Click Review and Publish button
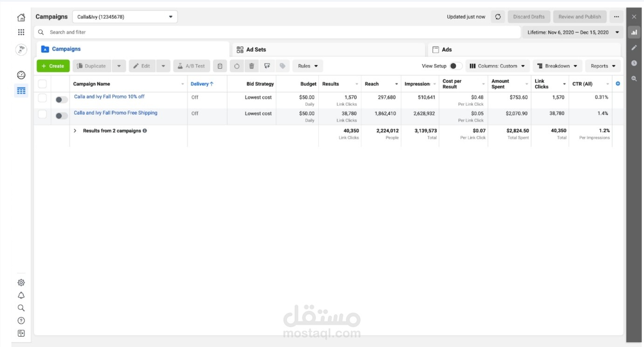Screen dimensions: 644x347 point(580,17)
